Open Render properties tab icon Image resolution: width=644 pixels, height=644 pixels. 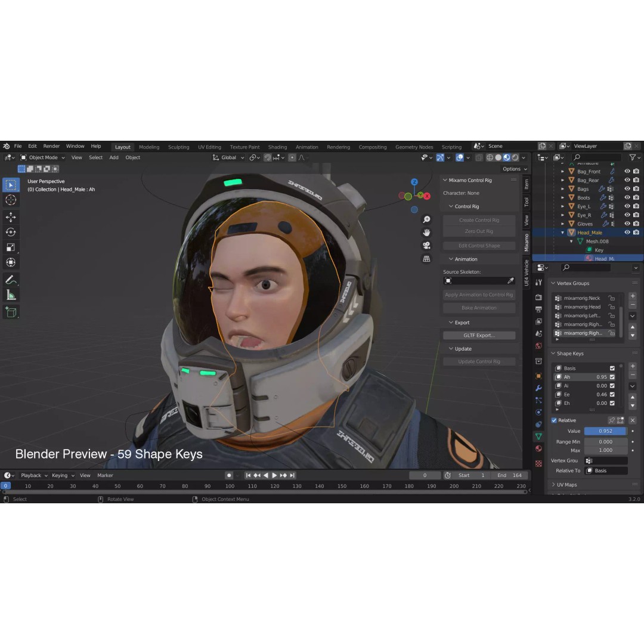point(538,298)
